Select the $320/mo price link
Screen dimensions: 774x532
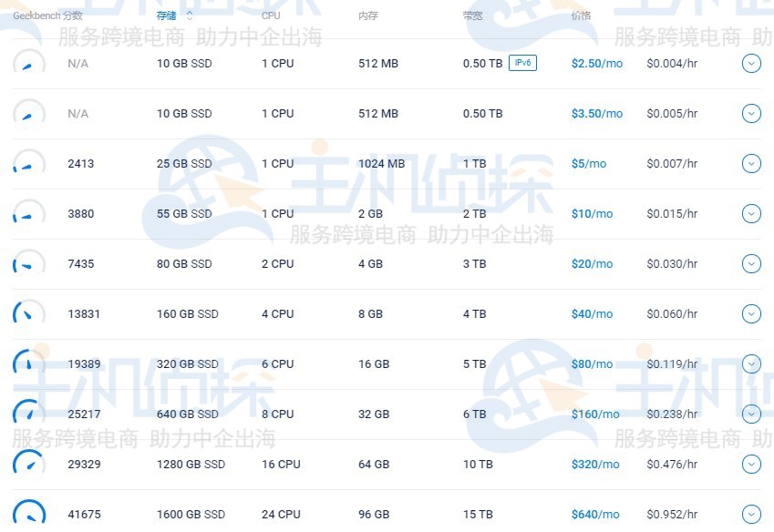[x=594, y=465]
